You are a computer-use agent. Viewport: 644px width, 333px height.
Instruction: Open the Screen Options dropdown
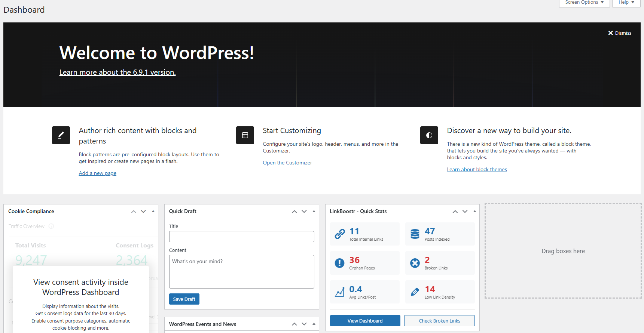coord(584,3)
